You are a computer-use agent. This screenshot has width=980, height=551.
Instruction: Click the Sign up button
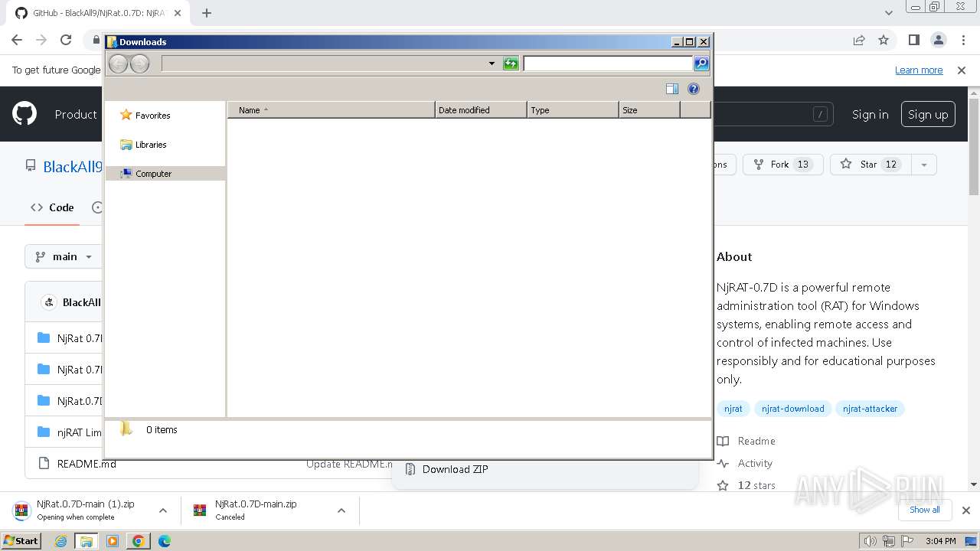[x=928, y=115]
